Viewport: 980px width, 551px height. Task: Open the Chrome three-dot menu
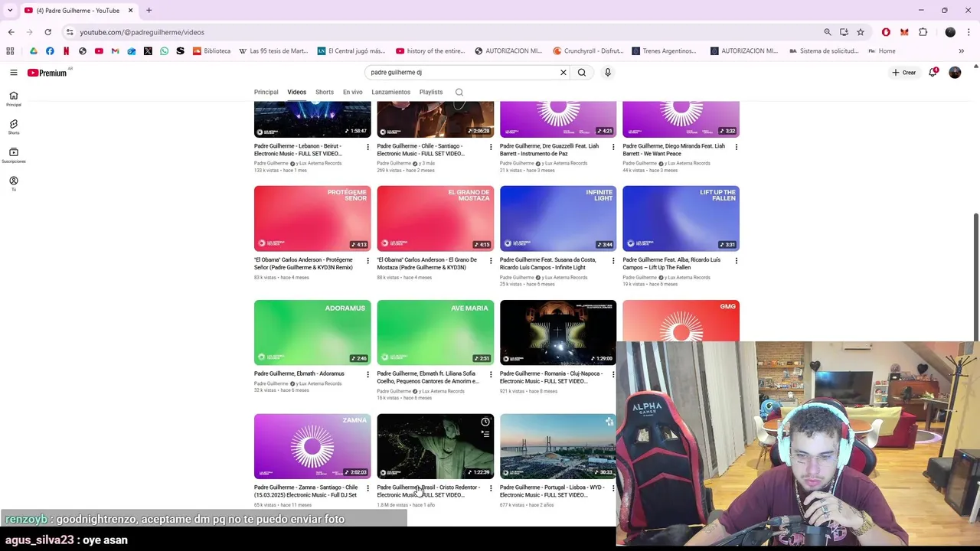point(969,32)
